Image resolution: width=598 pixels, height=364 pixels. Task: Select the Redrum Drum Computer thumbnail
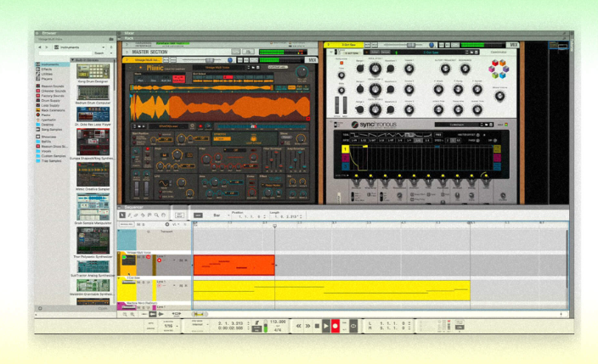pos(93,92)
